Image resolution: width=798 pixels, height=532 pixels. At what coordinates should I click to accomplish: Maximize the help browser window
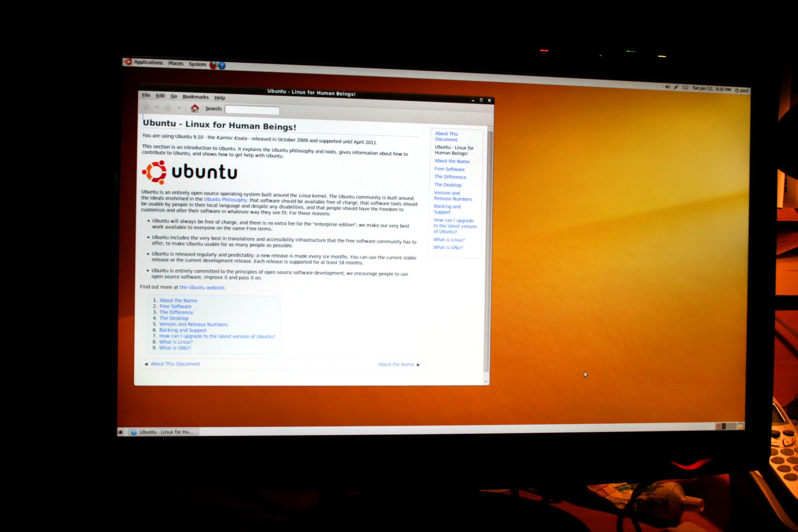click(481, 100)
